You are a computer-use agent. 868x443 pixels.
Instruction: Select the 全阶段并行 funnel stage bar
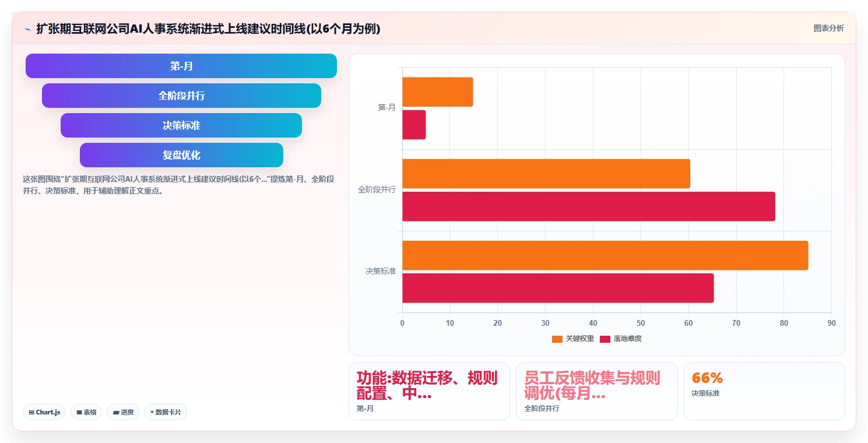pyautogui.click(x=181, y=96)
